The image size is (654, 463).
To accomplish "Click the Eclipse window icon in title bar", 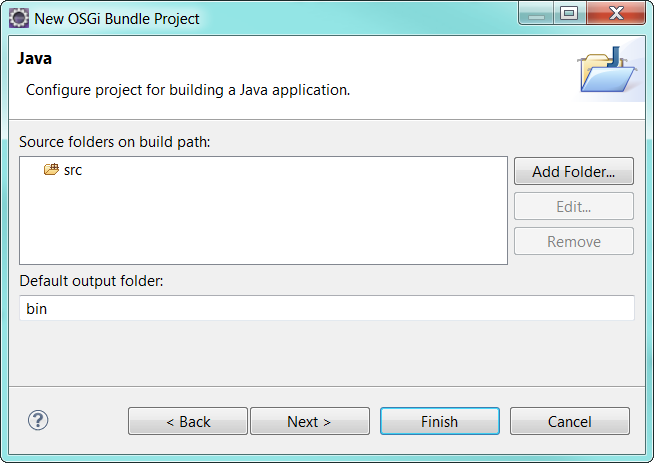I will tap(18, 18).
